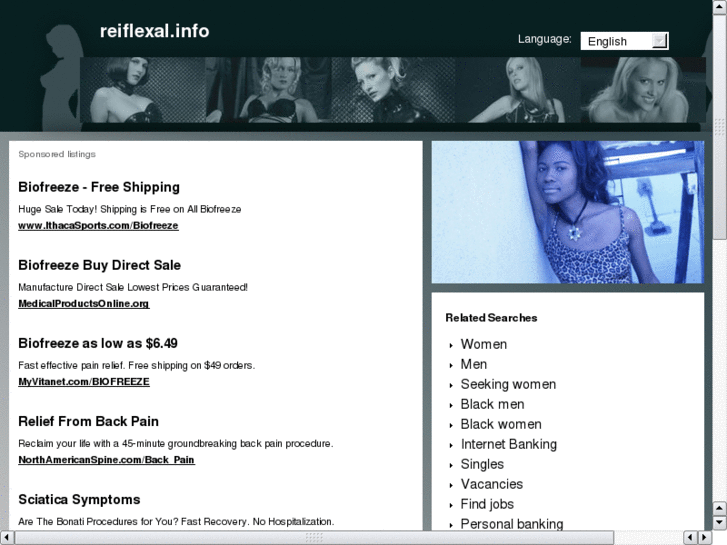This screenshot has height=545, width=727.
Task: Click the Sponsored listings label
Action: (57, 154)
